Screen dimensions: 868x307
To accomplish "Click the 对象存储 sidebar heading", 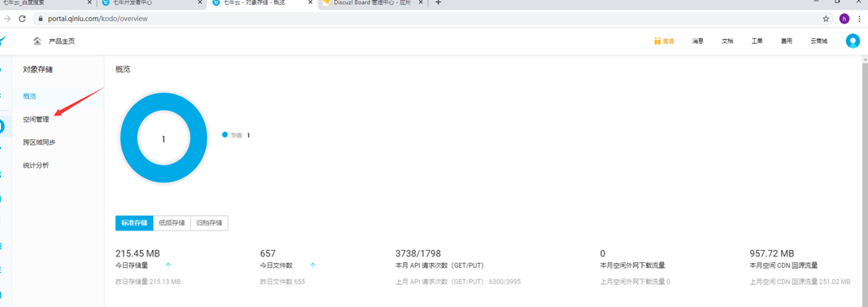I will tap(37, 69).
